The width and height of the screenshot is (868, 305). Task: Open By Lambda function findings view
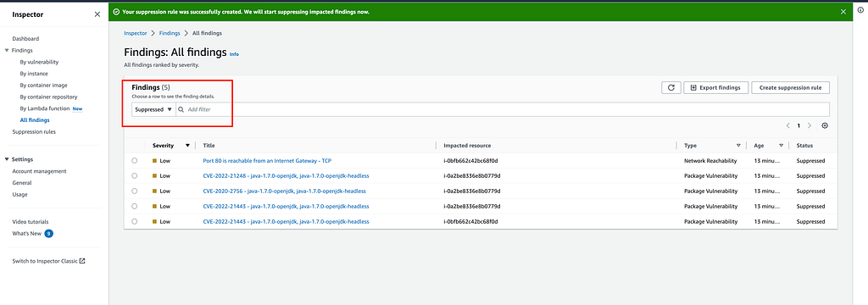click(45, 108)
